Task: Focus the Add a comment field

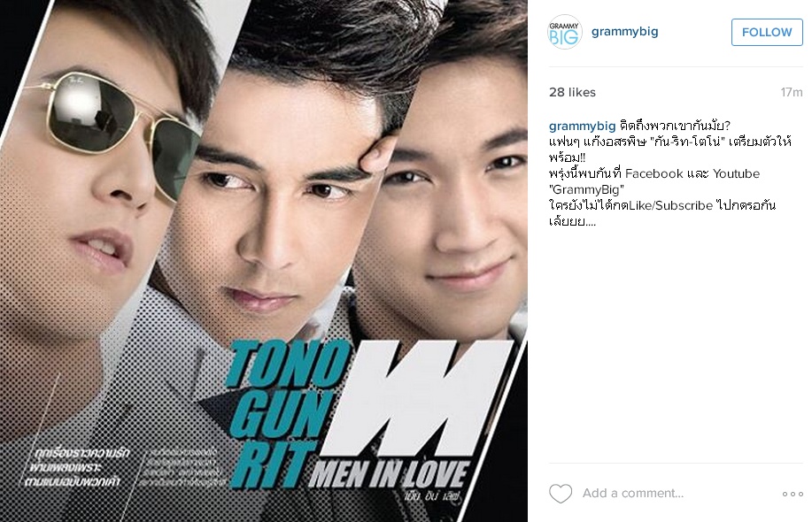Action: tap(632, 494)
